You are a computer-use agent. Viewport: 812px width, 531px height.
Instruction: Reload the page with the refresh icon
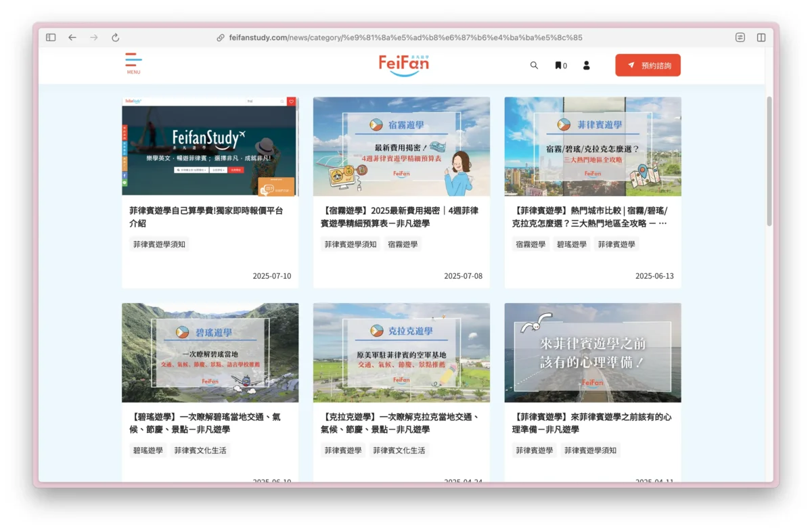(x=116, y=37)
